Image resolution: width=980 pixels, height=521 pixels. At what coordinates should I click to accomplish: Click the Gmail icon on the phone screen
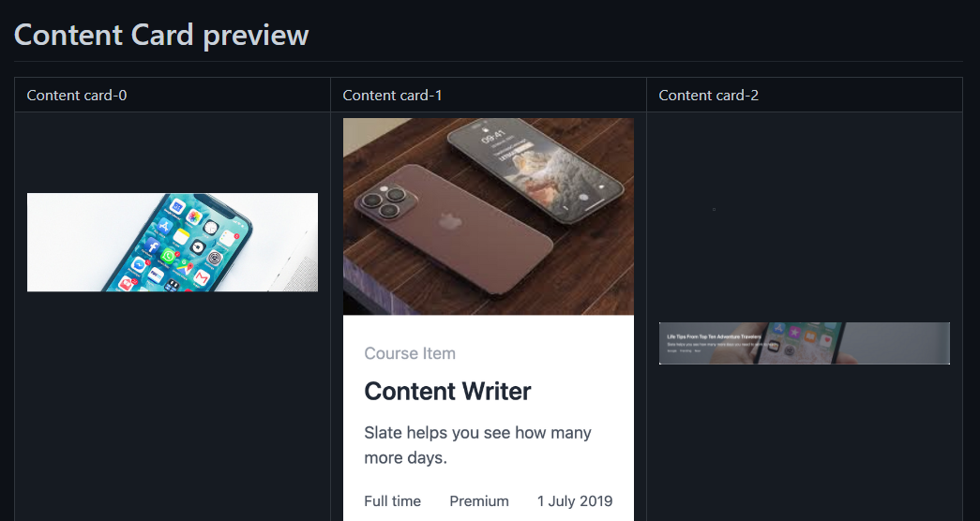tap(202, 277)
